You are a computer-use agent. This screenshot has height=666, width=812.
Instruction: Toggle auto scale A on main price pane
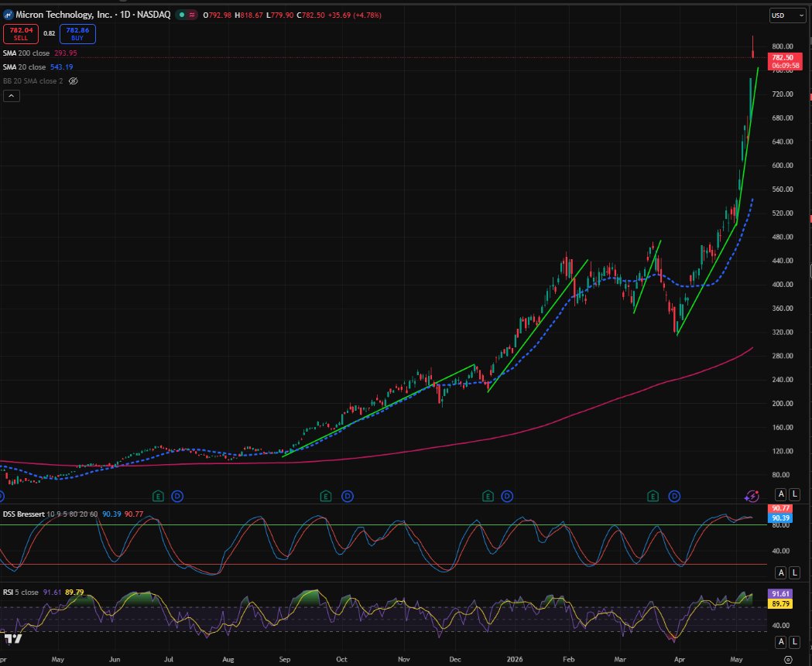[781, 494]
